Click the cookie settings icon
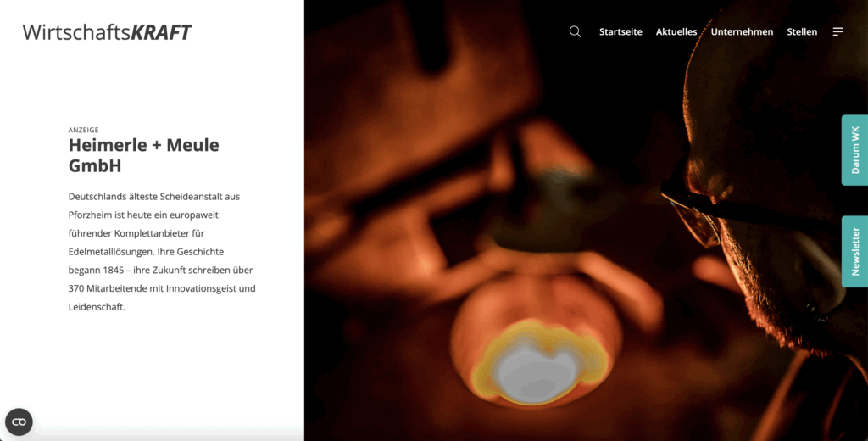 (x=19, y=421)
